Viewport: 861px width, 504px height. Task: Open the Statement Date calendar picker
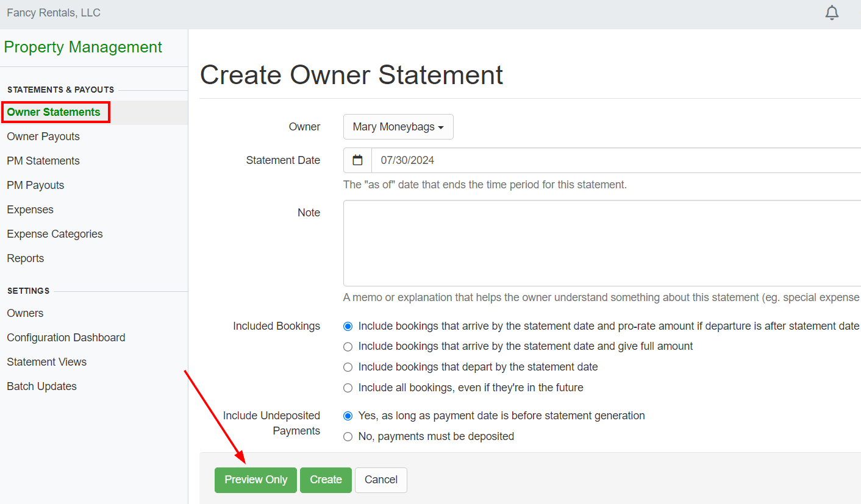pyautogui.click(x=358, y=160)
